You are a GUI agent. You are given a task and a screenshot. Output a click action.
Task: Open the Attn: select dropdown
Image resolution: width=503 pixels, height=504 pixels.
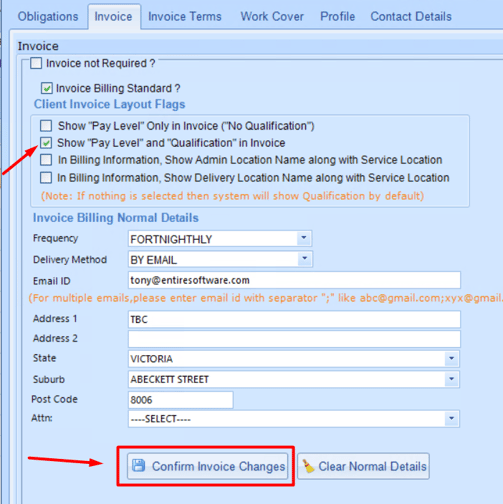coord(451,418)
